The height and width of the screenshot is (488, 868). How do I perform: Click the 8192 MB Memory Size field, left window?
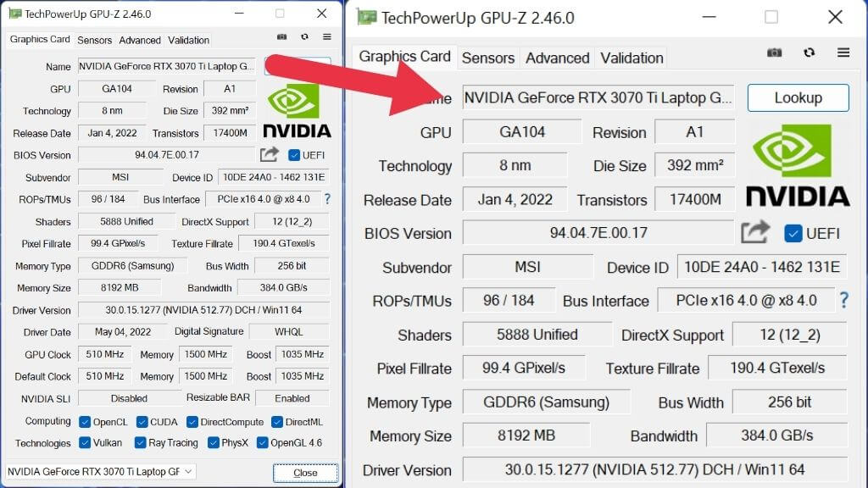click(120, 288)
